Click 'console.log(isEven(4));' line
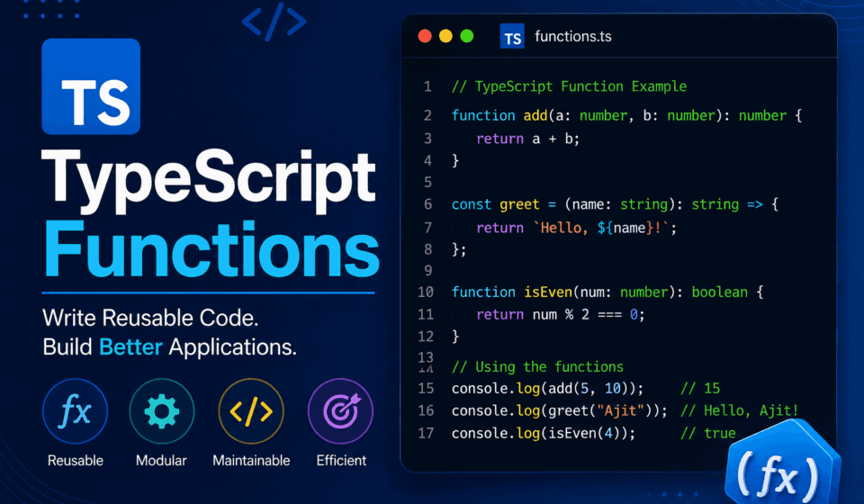Viewport: 864px width, 504px height. coord(544,434)
